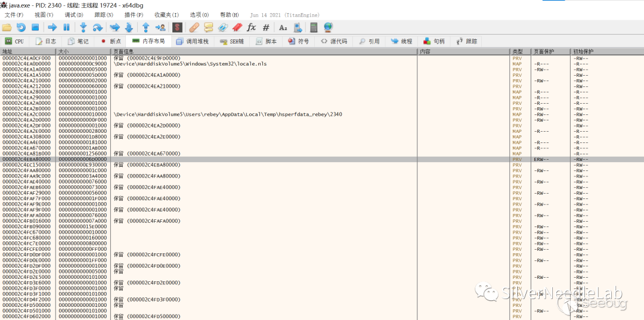
Task: Open the Scylla plugin icon
Action: 177,27
